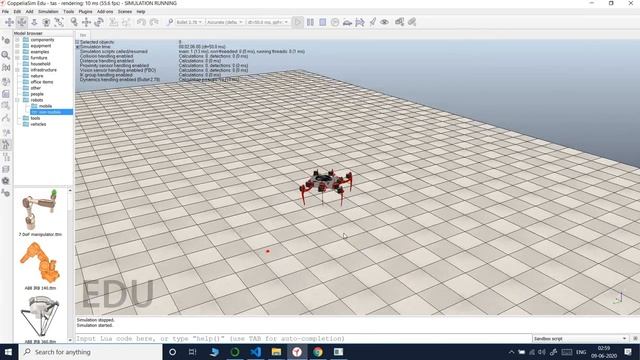Screen dimensions: 640x360
Task: Toggle threaded rendering rocket icon
Action: click(x=372, y=22)
